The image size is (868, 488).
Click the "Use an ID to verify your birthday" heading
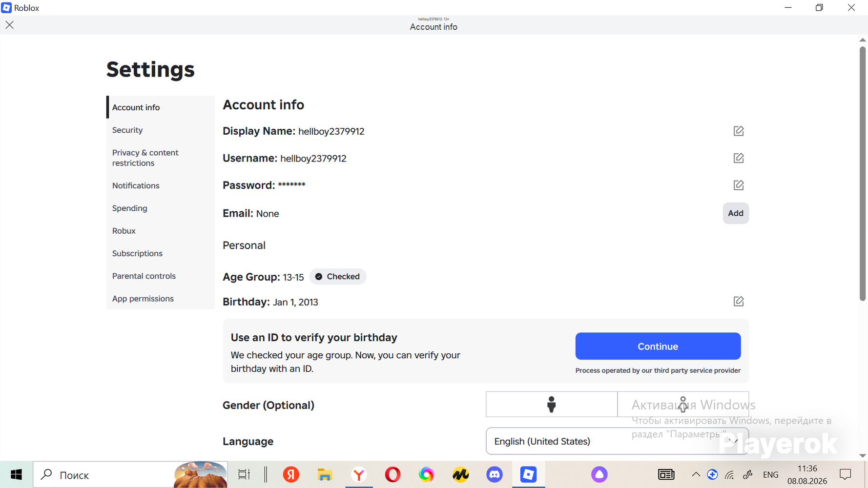[314, 337]
